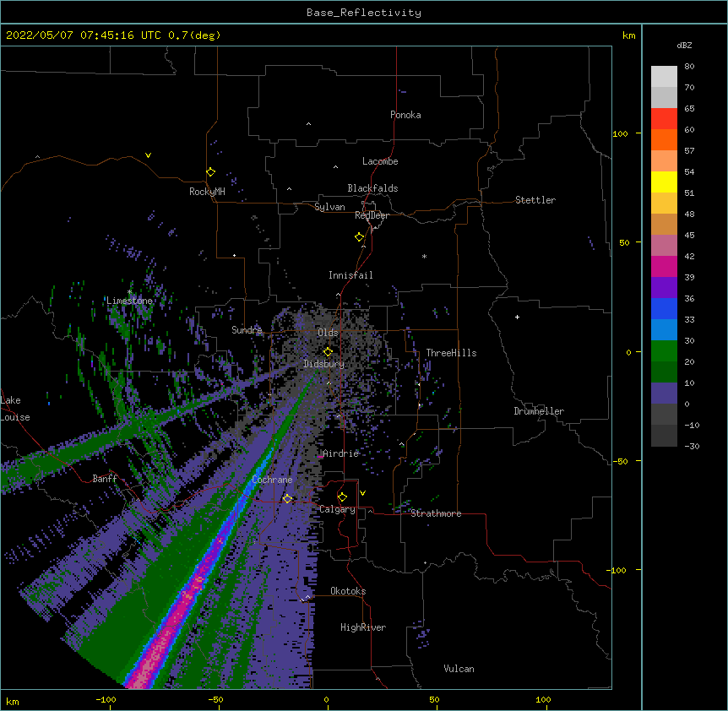Click the dBZ legend heading
This screenshot has width=728, height=711.
click(x=684, y=45)
